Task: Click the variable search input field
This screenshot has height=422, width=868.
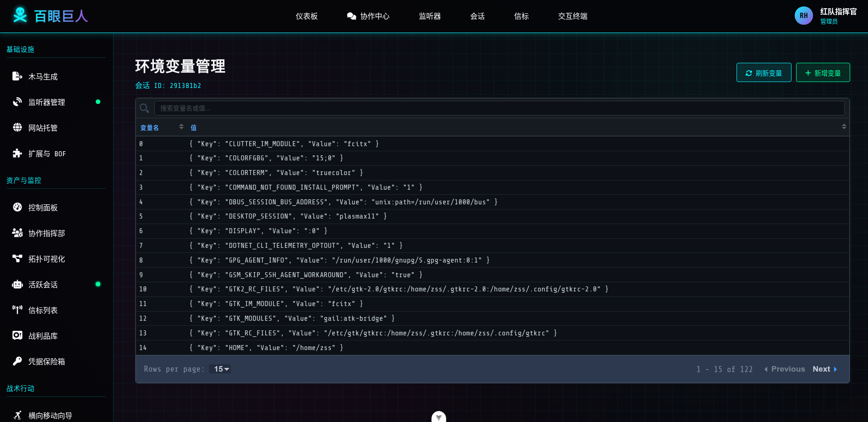Action: coord(499,108)
